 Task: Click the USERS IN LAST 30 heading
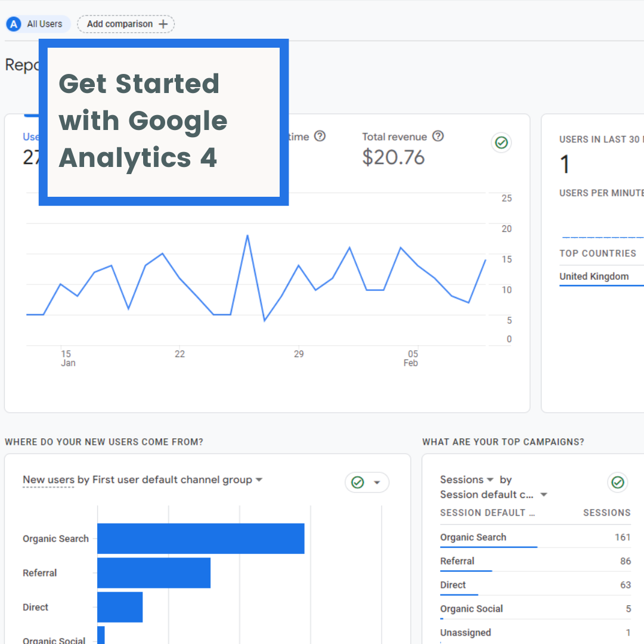click(x=601, y=140)
